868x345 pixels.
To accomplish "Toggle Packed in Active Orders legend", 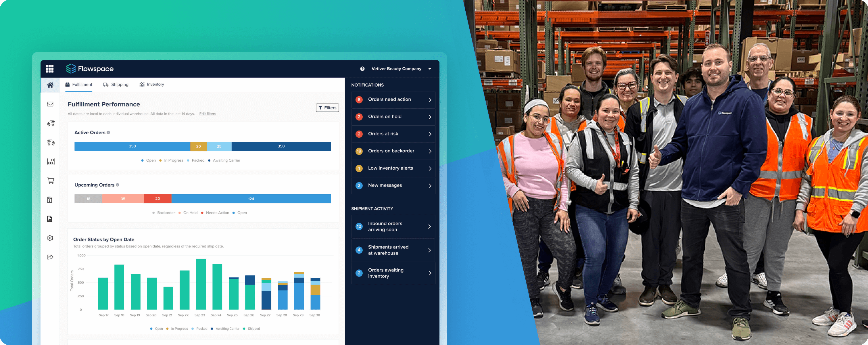I will 196,160.
